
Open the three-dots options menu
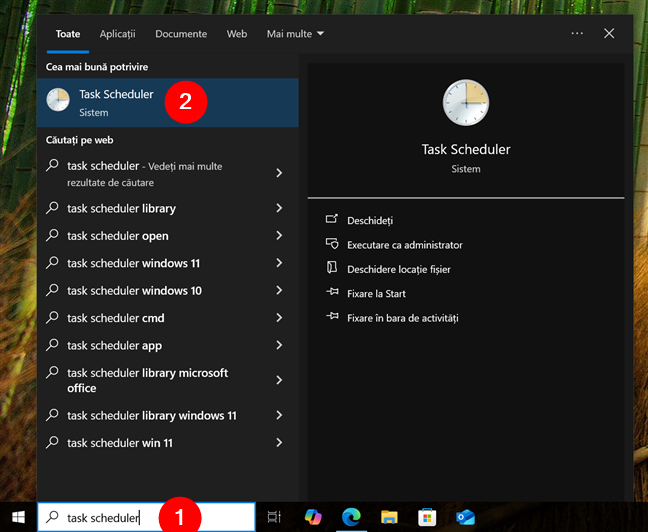coord(577,33)
